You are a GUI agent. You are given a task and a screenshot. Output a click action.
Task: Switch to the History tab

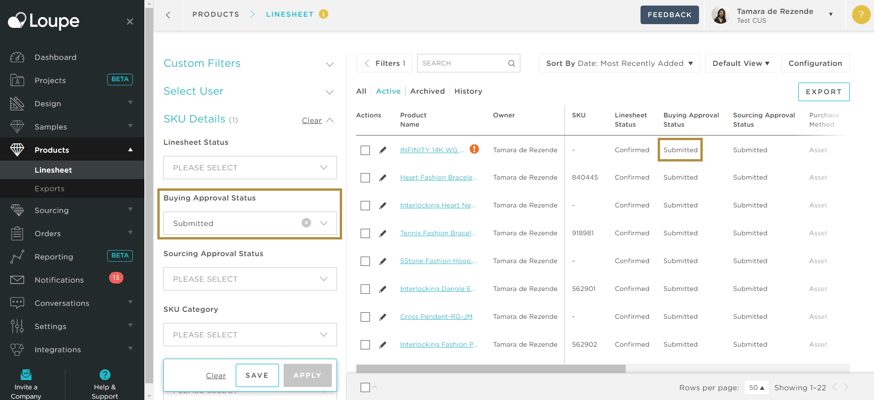pos(468,91)
